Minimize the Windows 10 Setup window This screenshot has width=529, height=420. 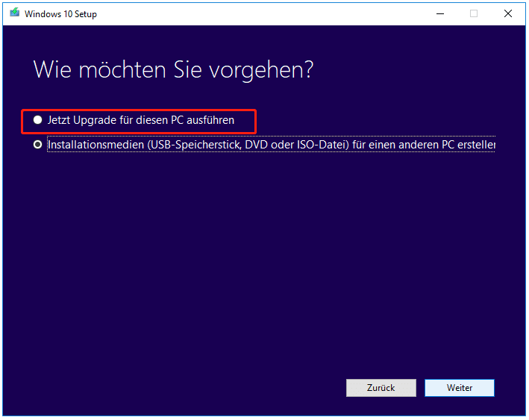(x=440, y=14)
